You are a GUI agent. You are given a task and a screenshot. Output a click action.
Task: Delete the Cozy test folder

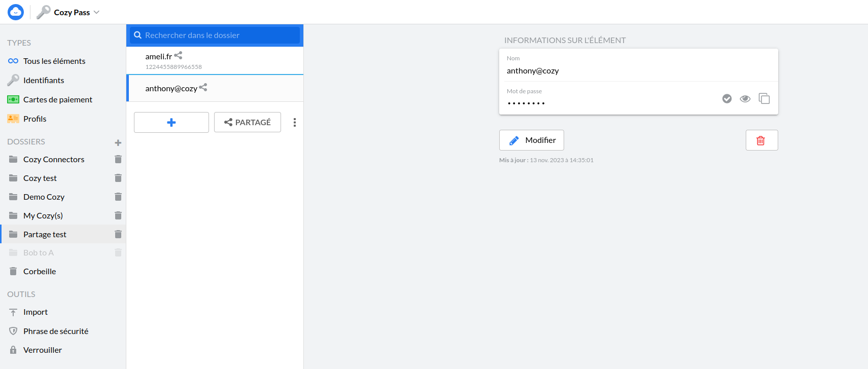(x=118, y=178)
